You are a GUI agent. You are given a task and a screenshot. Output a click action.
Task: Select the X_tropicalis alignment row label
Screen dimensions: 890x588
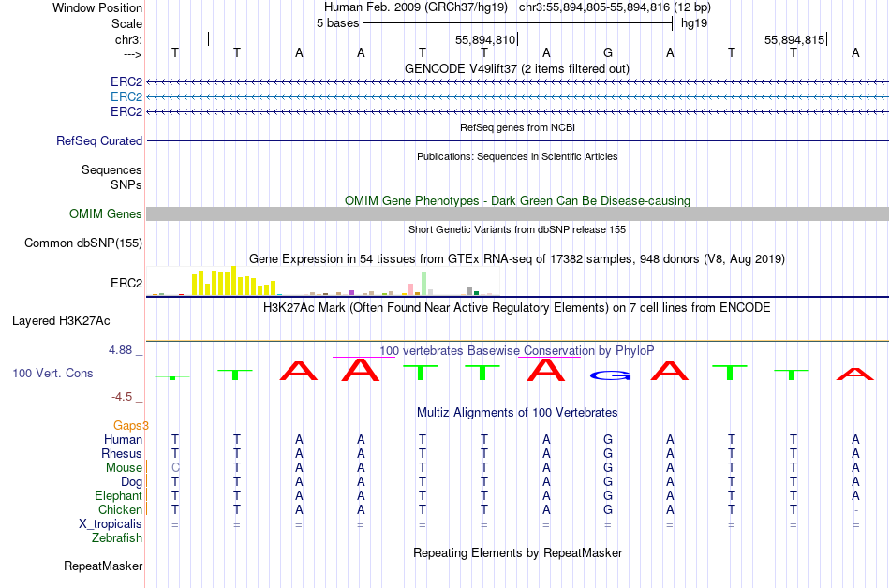(111, 524)
